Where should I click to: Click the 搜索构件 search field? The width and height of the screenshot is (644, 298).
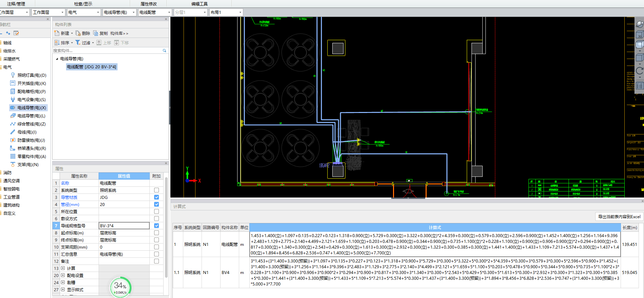(x=107, y=51)
